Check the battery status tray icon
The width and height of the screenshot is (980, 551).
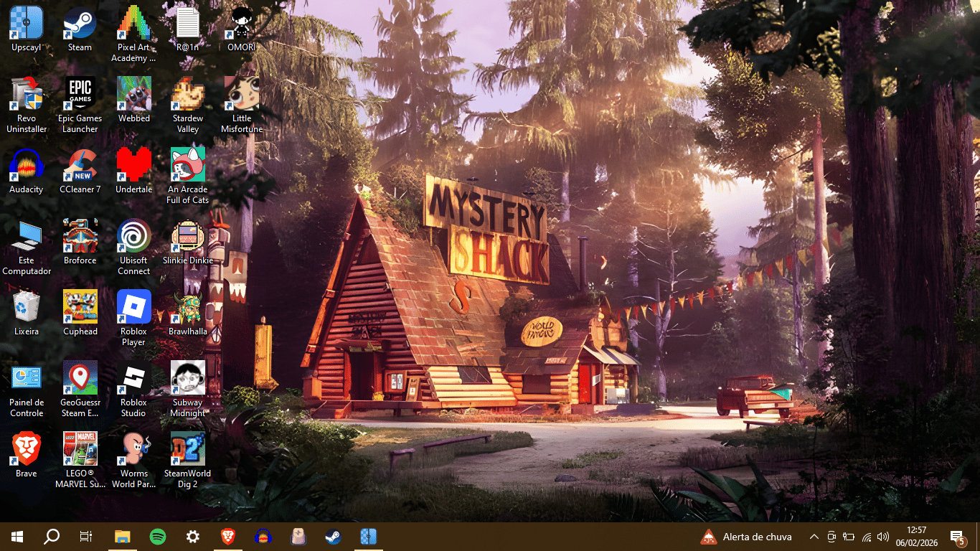point(849,537)
